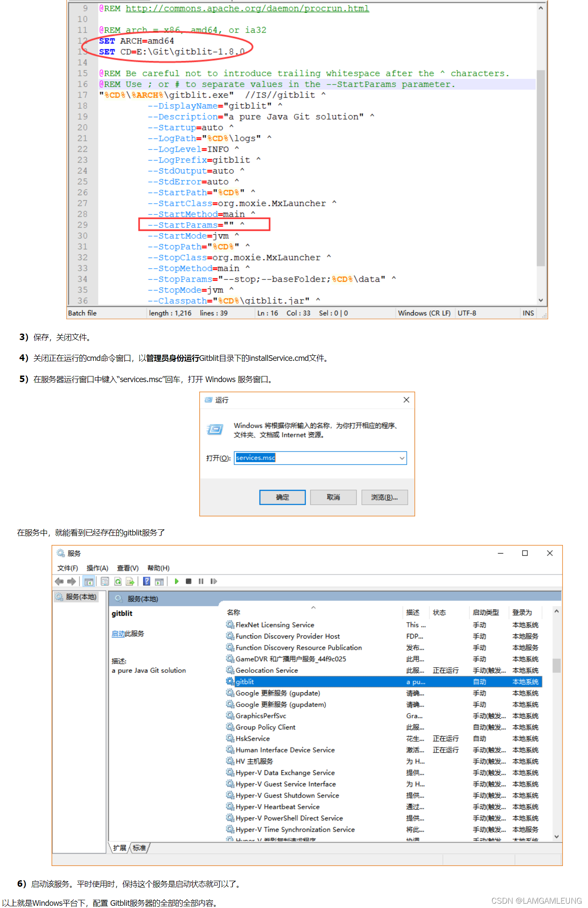Select Hyper-V Heartbeat Service row
The width and height of the screenshot is (588, 908).
[x=383, y=807]
